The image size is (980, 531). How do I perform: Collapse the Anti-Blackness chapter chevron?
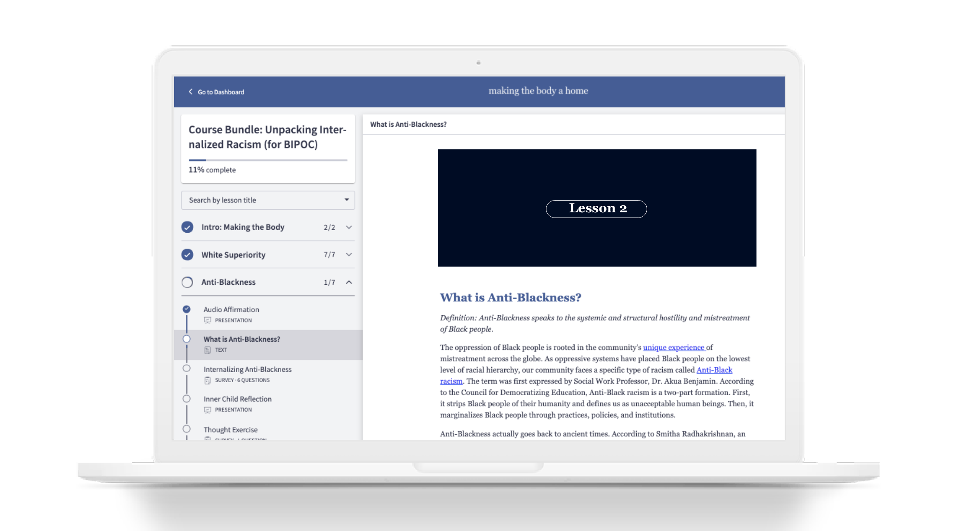(349, 282)
